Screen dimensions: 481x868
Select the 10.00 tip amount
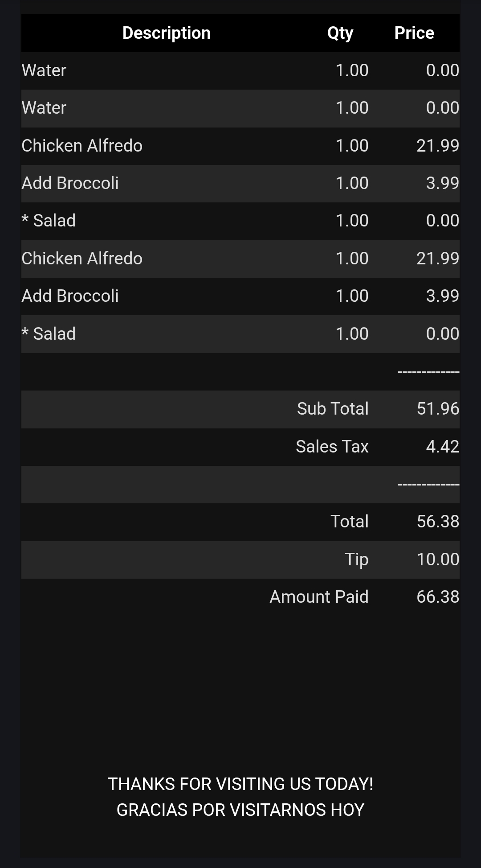[438, 559]
